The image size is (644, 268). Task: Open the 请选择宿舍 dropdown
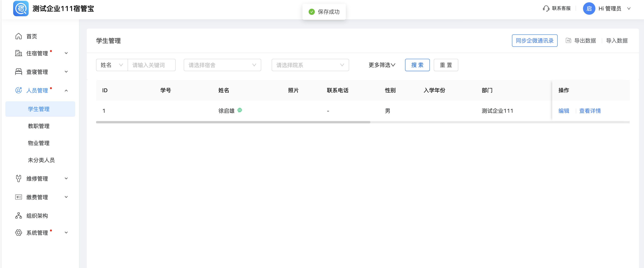222,65
